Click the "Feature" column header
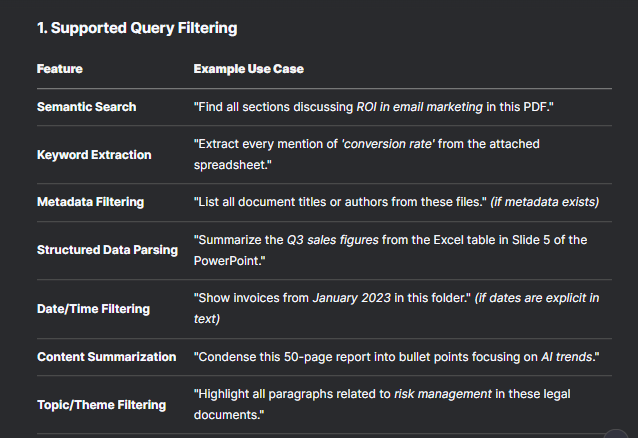 (x=60, y=69)
